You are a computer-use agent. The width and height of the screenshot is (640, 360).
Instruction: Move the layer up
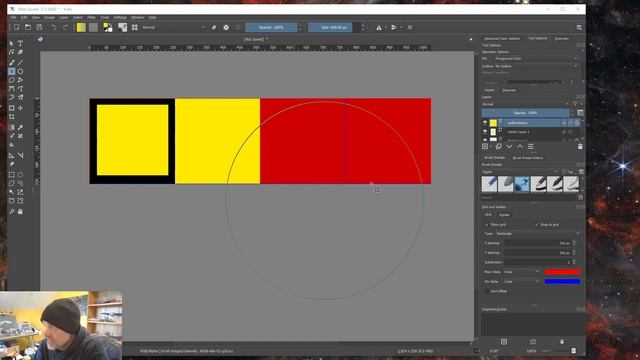click(520, 147)
